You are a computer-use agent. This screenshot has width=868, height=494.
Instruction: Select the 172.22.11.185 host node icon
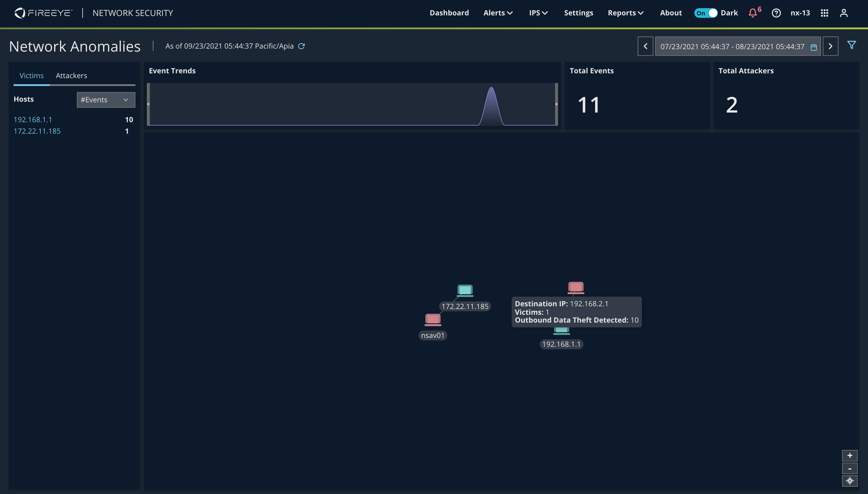click(465, 291)
